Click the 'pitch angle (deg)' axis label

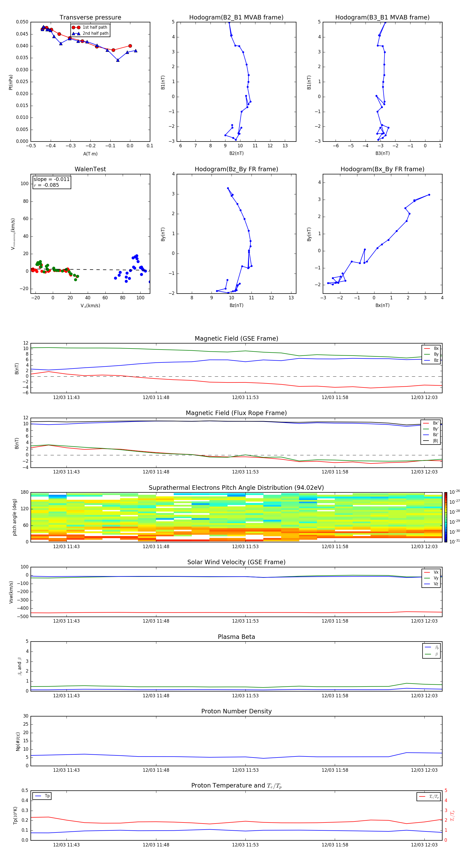tap(14, 517)
